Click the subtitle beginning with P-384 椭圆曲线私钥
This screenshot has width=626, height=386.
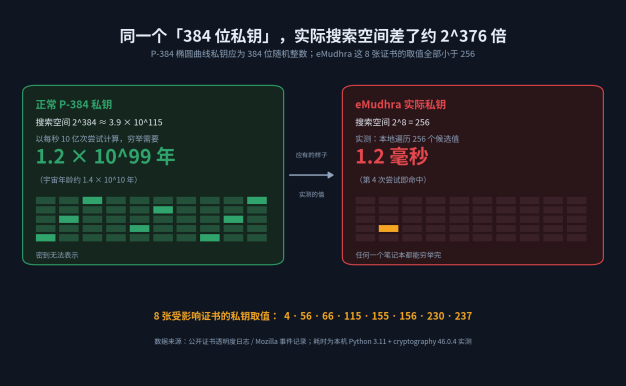[x=313, y=54]
